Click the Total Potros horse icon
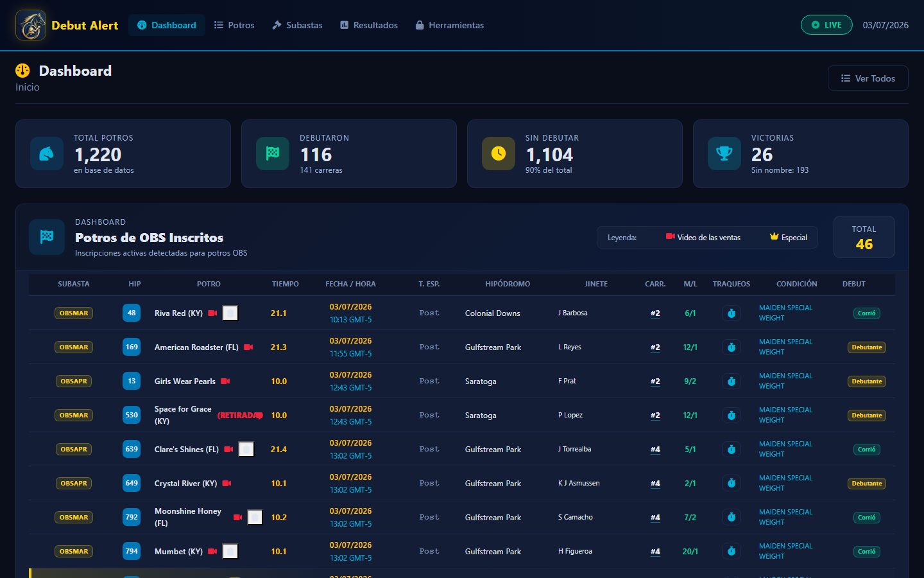 click(x=47, y=153)
